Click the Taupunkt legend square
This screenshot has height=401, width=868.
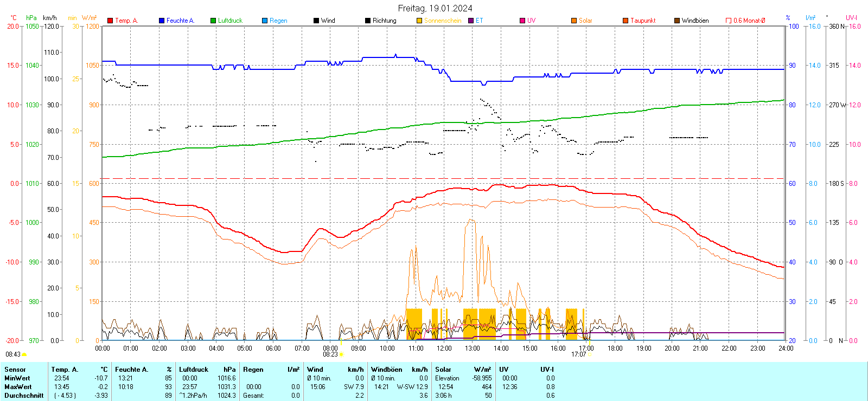[x=626, y=21]
